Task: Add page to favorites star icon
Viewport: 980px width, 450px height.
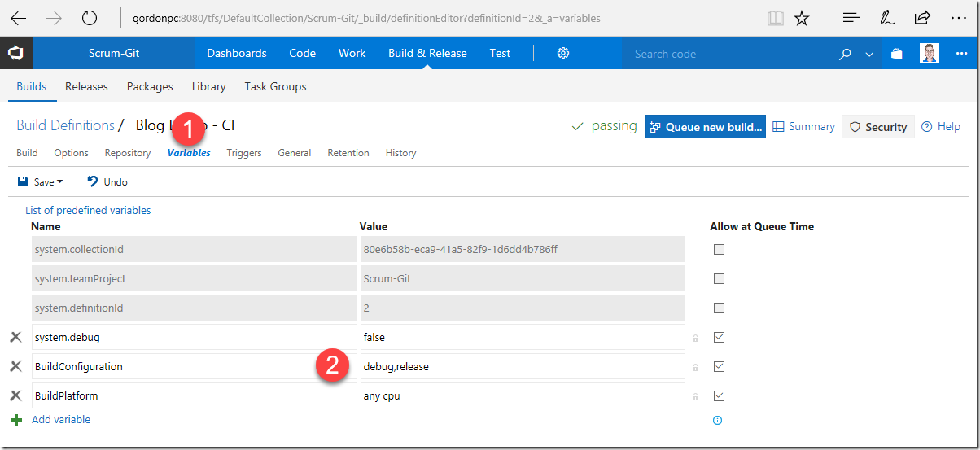Action: [x=802, y=18]
